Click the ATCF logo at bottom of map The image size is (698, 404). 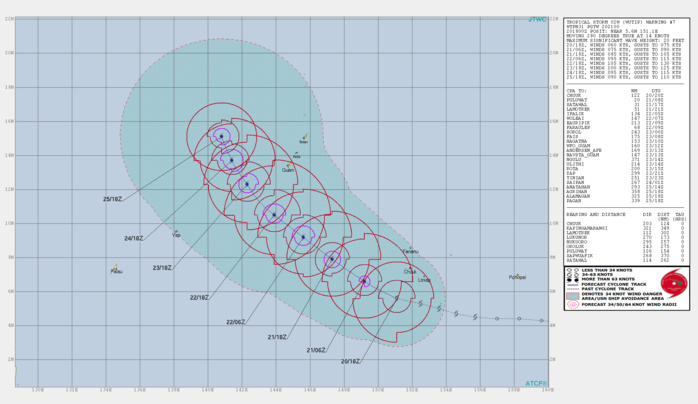(536, 382)
